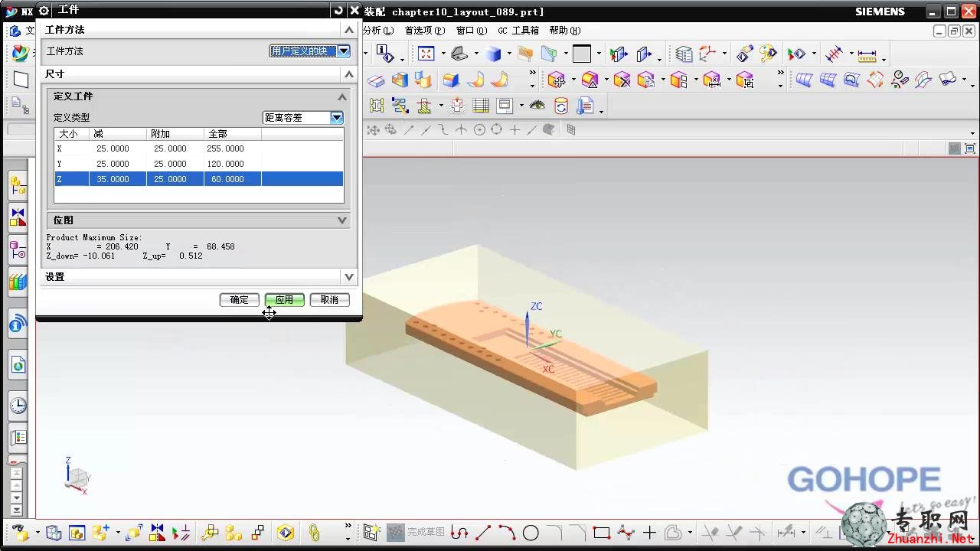Open the Part Navigator sidebar tab
Image resolution: width=980 pixels, height=551 pixels.
tap(18, 249)
